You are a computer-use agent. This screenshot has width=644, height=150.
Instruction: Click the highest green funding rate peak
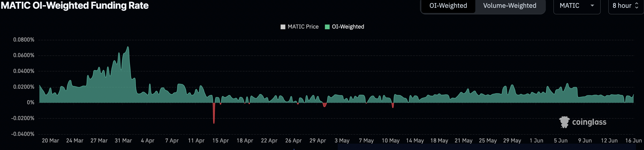(128, 47)
